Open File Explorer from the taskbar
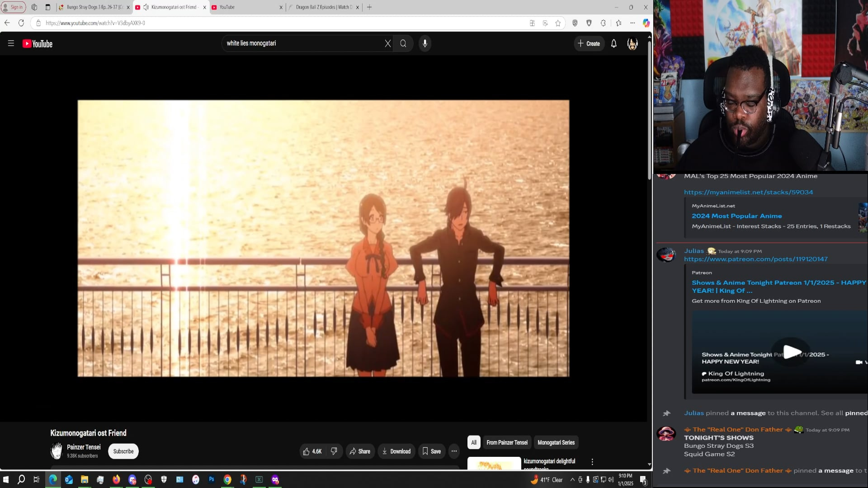 pos(85,479)
